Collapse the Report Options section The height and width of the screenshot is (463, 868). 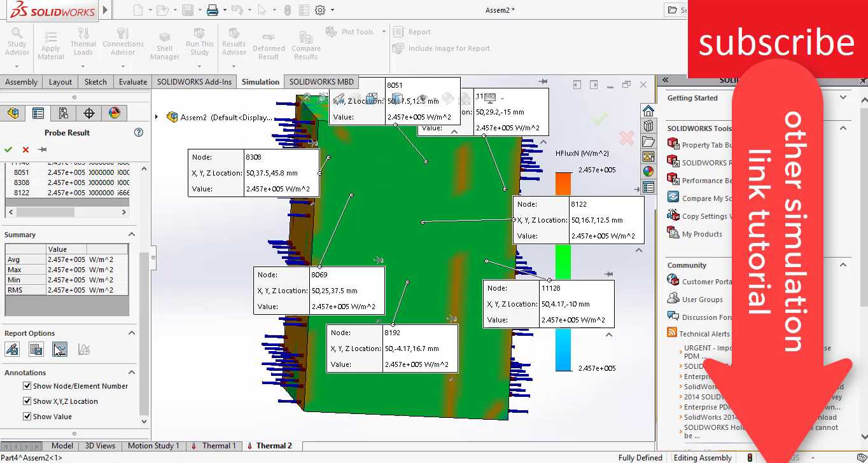tap(132, 333)
